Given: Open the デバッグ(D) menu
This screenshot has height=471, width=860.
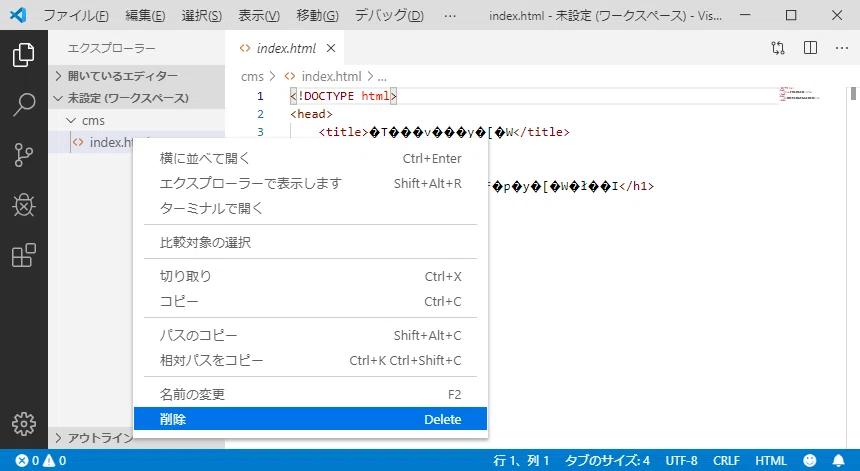Looking at the screenshot, I should pyautogui.click(x=389, y=15).
